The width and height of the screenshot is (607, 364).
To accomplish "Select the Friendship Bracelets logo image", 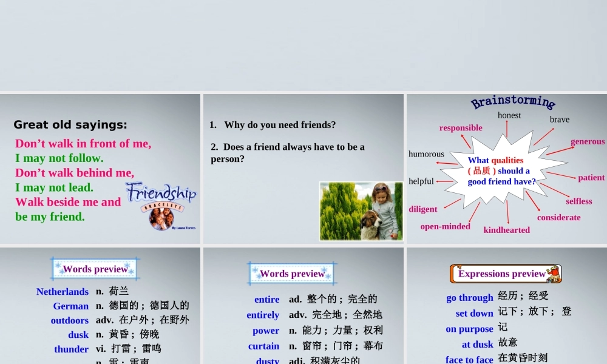I will (x=161, y=206).
